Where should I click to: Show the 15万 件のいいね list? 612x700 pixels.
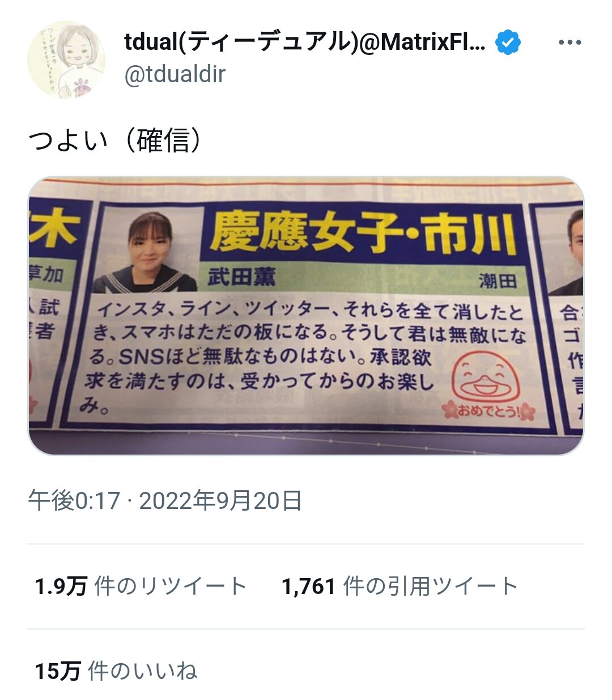[x=116, y=671]
